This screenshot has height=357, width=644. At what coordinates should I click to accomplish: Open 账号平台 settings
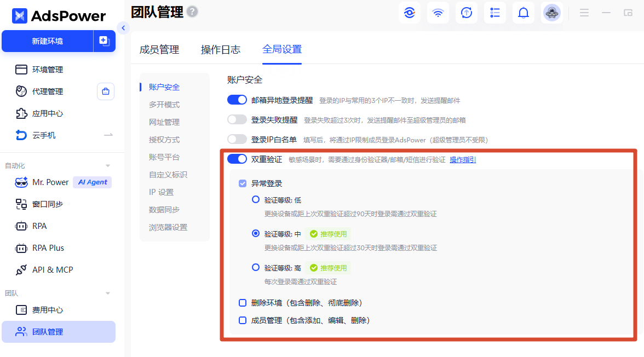click(164, 157)
